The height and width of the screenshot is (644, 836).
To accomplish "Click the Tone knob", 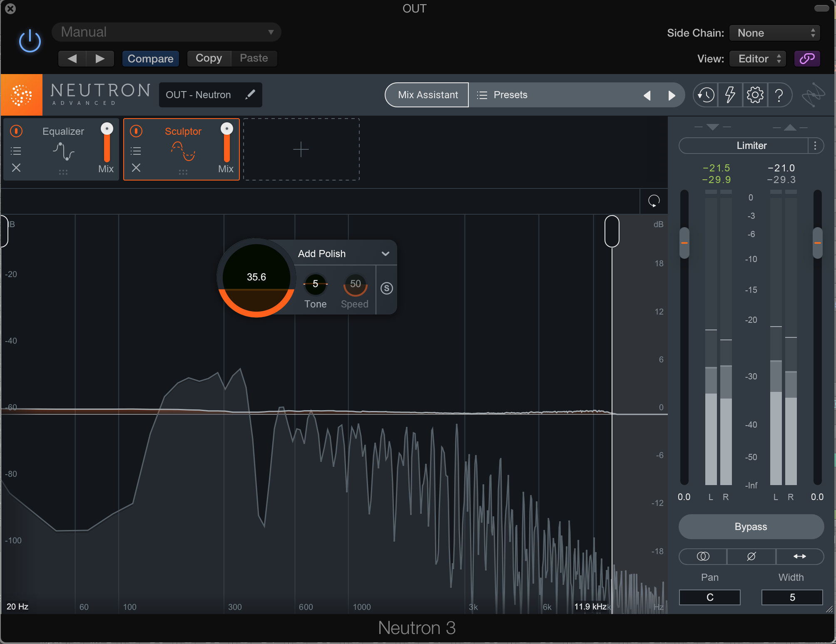I will pyautogui.click(x=316, y=284).
